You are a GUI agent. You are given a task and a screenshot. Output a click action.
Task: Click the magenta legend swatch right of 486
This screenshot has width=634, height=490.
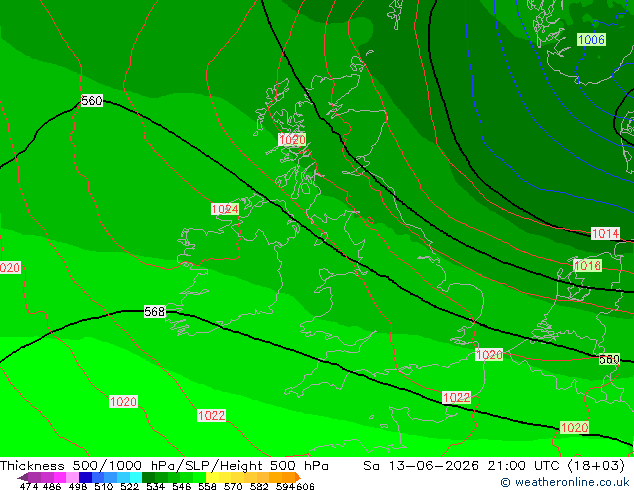point(60,477)
